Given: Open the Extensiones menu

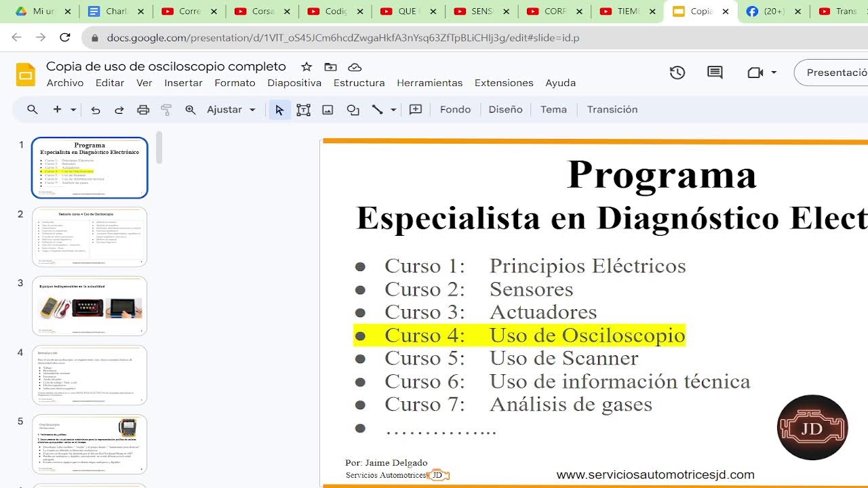Looking at the screenshot, I should 504,83.
